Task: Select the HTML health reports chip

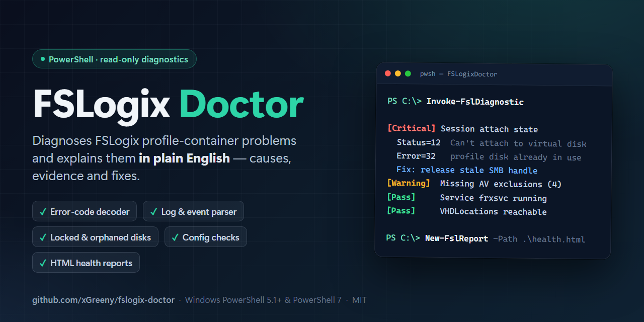Action: click(86, 263)
